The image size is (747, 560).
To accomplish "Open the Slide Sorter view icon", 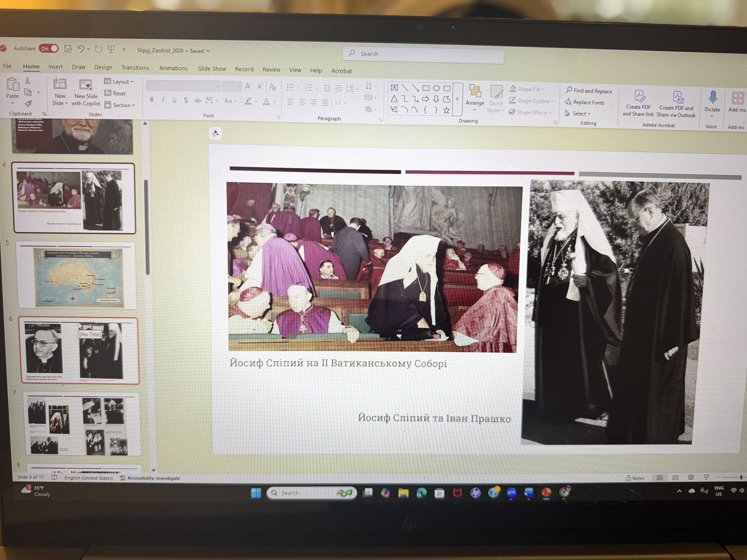I will coord(675,477).
